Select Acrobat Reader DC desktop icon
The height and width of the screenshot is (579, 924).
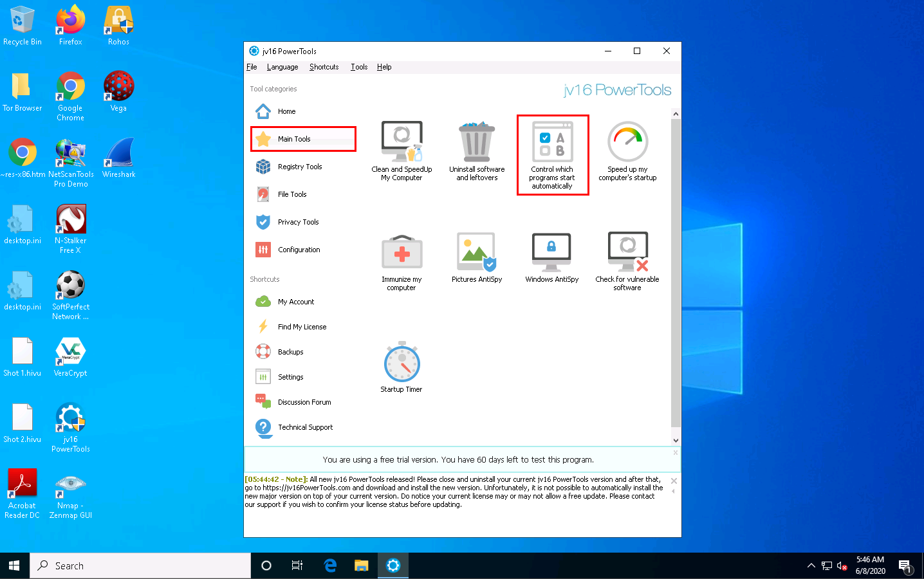(23, 493)
